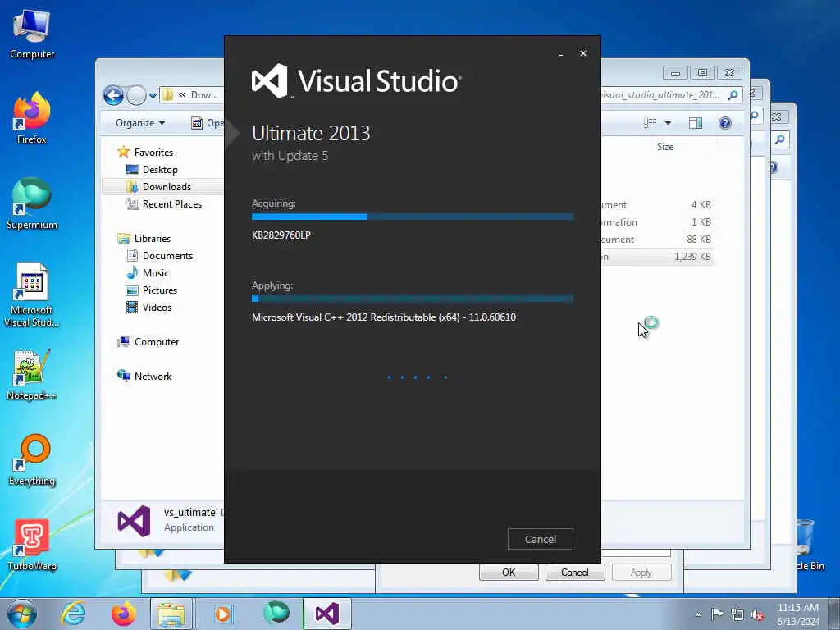Launch Internet Explorer from taskbar
Image resolution: width=840 pixels, height=630 pixels.
[x=73, y=614]
